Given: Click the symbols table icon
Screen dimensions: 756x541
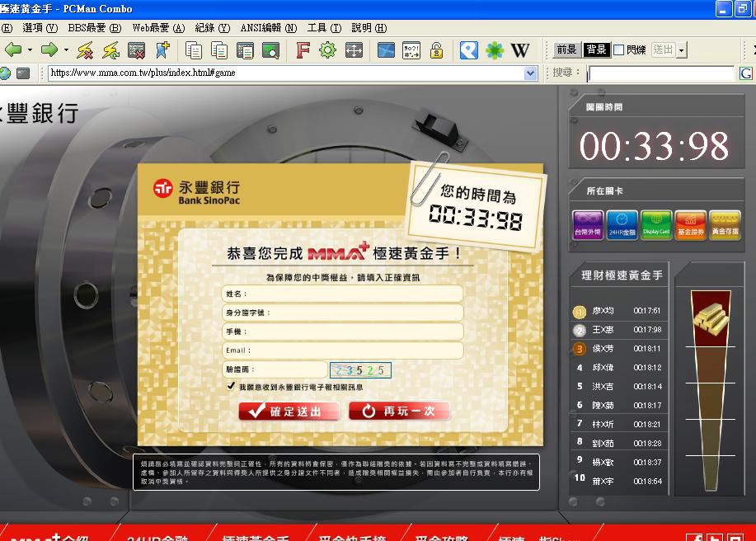Looking at the screenshot, I should (x=411, y=50).
